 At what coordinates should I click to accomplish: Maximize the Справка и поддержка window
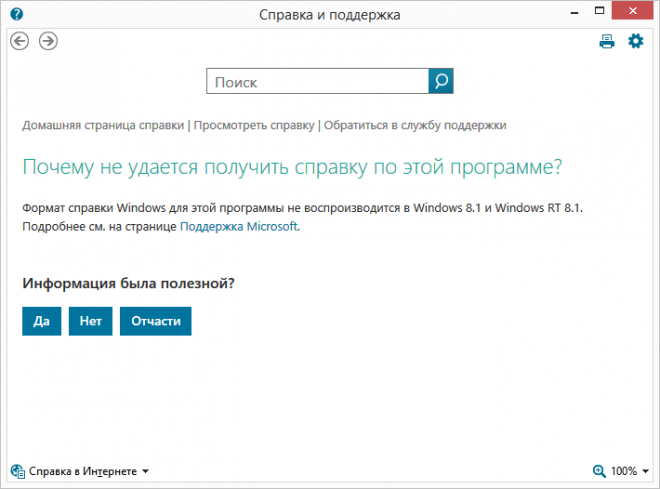tap(599, 11)
